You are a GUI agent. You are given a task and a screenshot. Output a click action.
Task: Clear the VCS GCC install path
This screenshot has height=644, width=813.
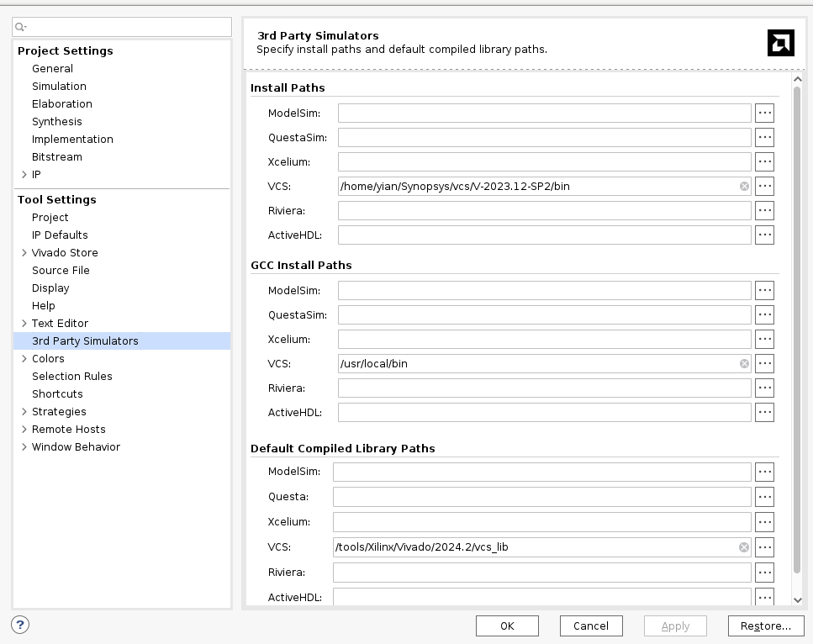tap(744, 363)
